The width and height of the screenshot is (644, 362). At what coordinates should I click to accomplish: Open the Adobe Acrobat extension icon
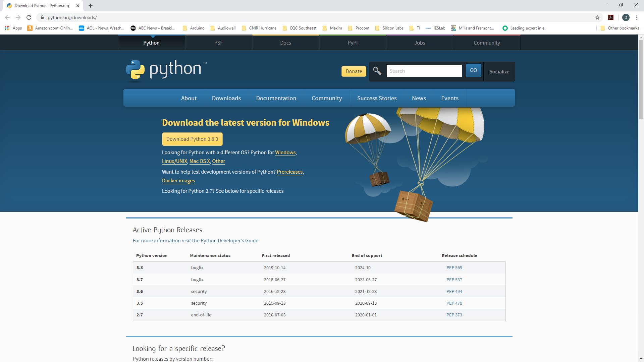[611, 17]
